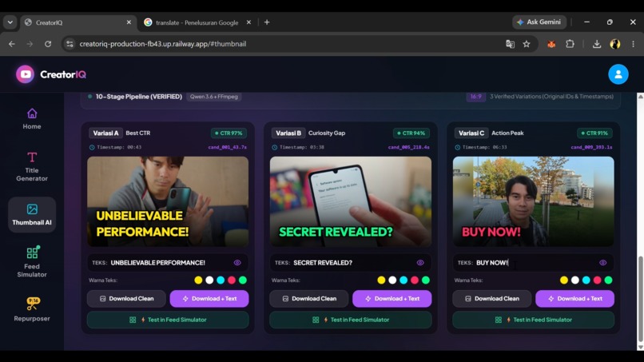644x362 pixels.
Task: Download thumbnail with text for Variasi B
Action: (392, 299)
